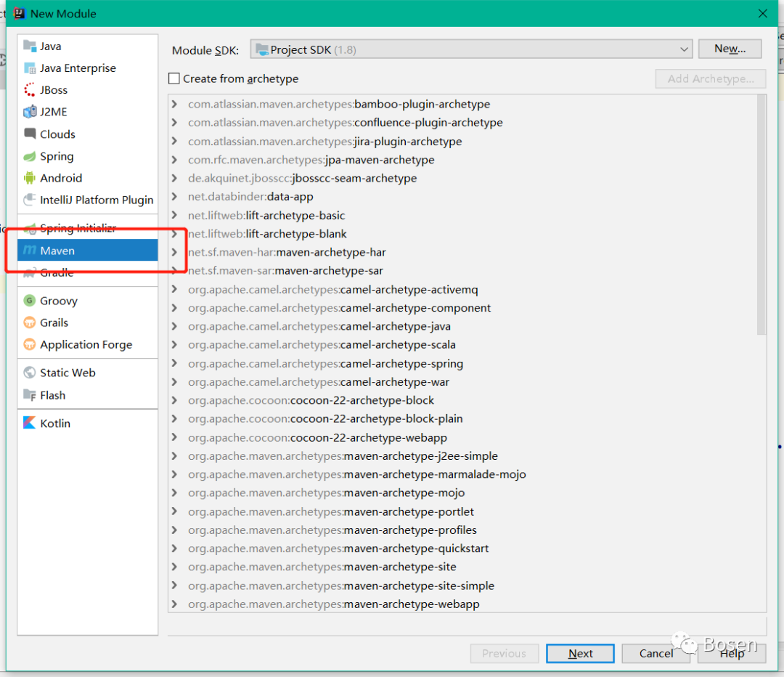This screenshot has width=784, height=677.
Task: Expand jbosscc-seam-archetype node
Action: click(174, 178)
